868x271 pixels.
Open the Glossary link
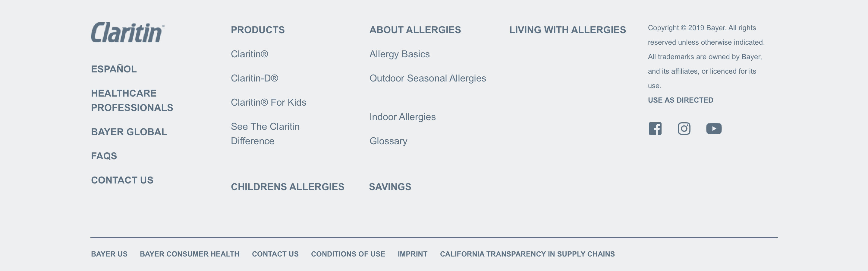click(388, 141)
